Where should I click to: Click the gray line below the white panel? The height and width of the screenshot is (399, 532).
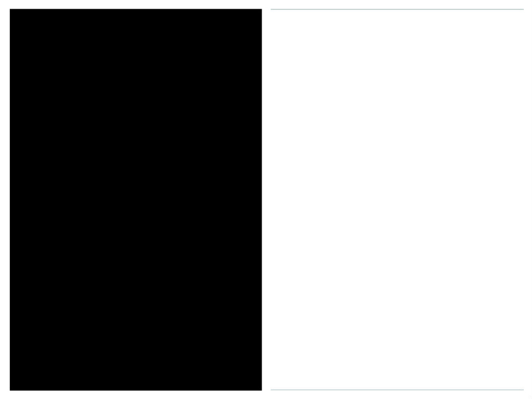pyautogui.click(x=397, y=390)
